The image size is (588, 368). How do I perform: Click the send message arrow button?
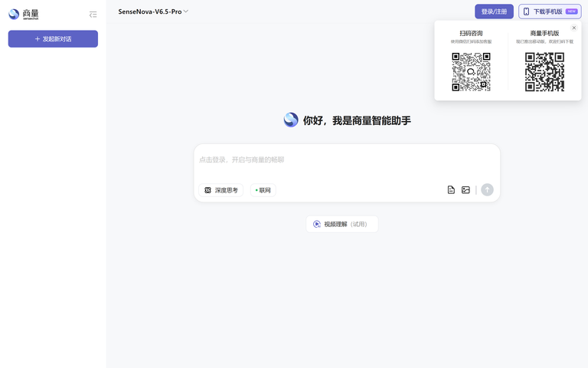pos(487,189)
